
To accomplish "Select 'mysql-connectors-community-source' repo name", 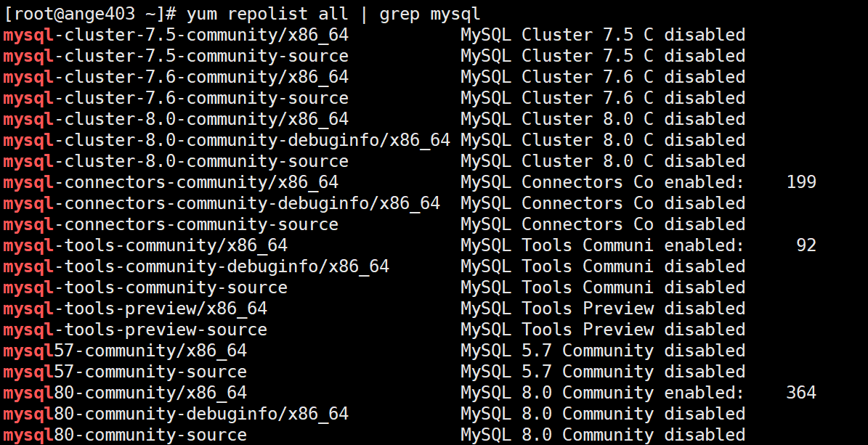I will tap(171, 225).
